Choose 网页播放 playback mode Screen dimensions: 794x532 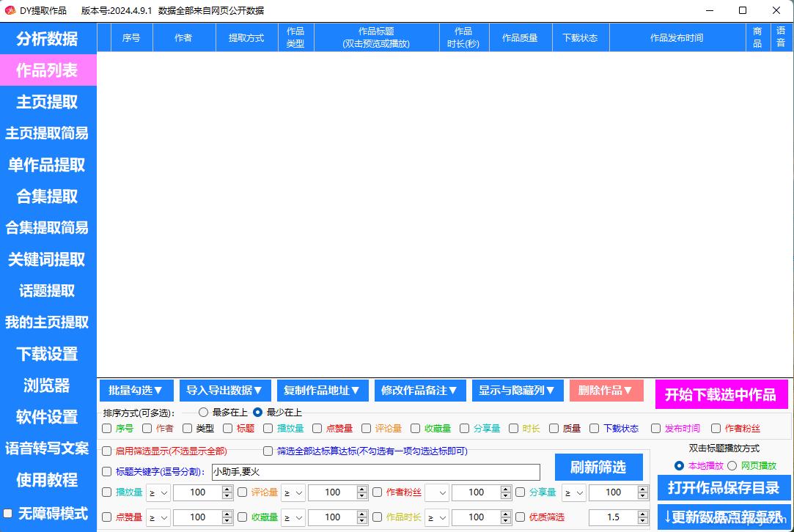(x=732, y=465)
